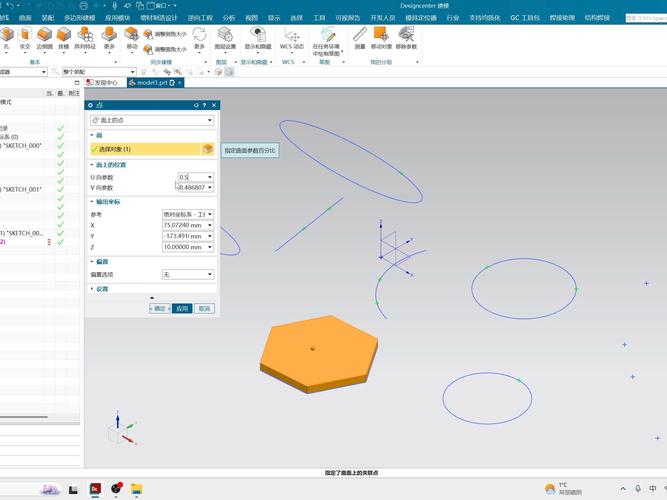667x500 pixels.
Task: Select the model1.prt document tab
Action: coord(155,83)
